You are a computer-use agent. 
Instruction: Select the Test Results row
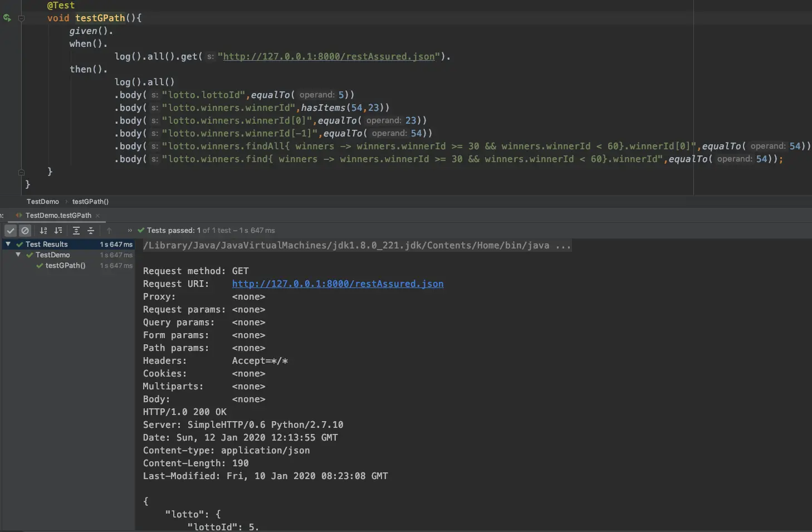click(x=69, y=244)
